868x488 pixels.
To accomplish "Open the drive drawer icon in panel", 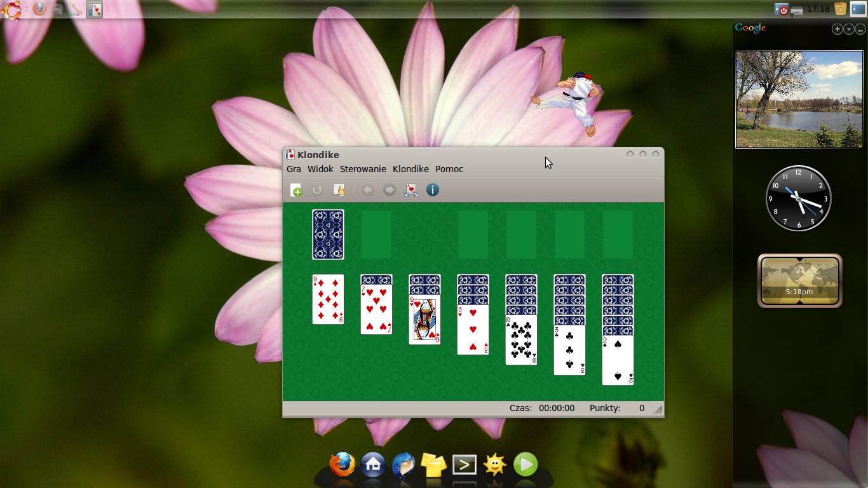I will (x=796, y=10).
